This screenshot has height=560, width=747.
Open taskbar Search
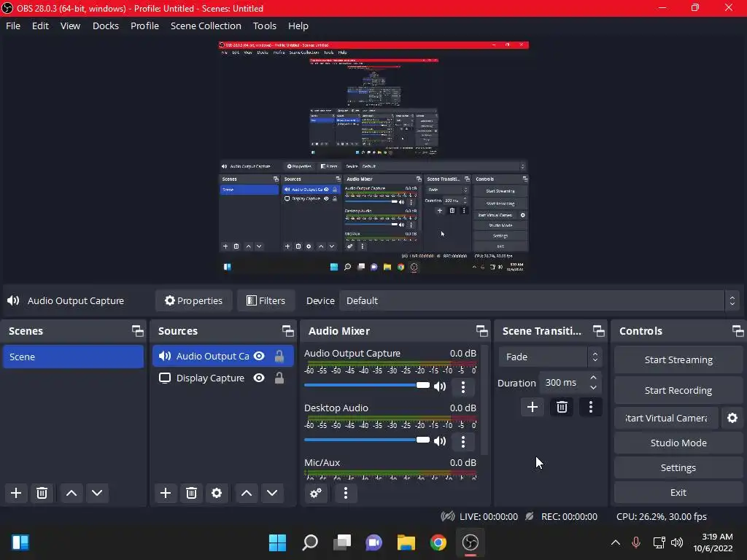(x=310, y=542)
